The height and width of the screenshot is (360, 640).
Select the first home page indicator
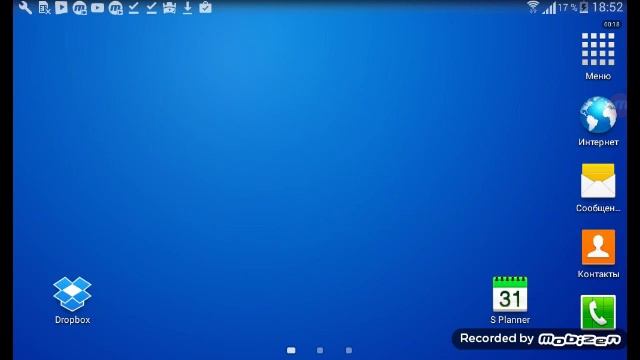pos(291,350)
